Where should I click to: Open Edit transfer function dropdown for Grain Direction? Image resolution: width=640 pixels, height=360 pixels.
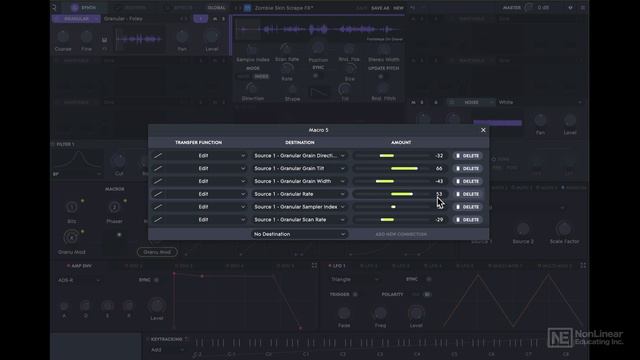pos(206,156)
